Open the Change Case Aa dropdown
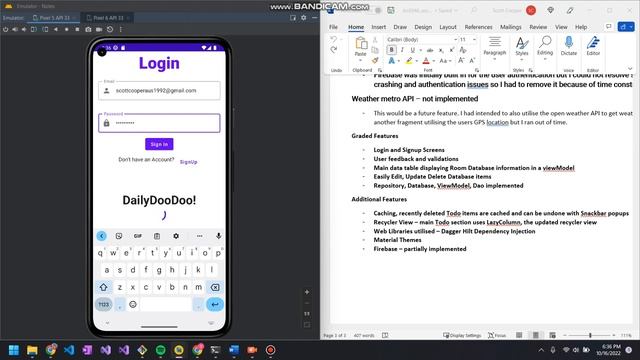 point(445,61)
